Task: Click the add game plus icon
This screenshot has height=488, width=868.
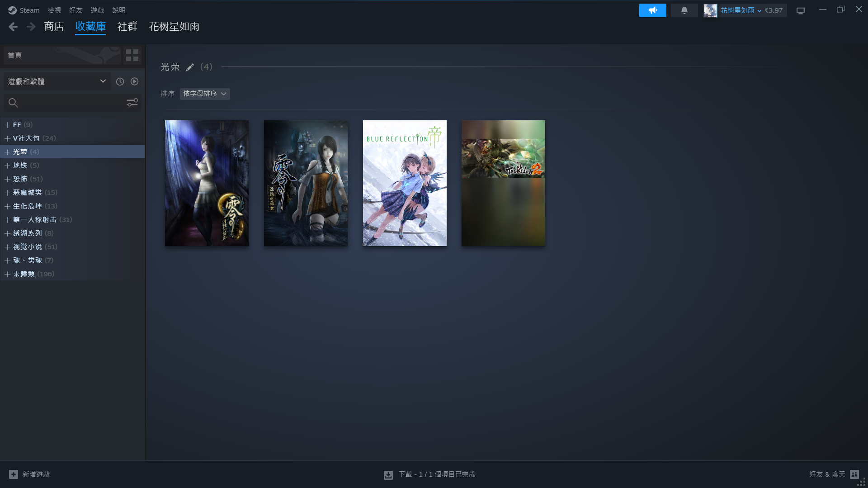Action: (14, 474)
